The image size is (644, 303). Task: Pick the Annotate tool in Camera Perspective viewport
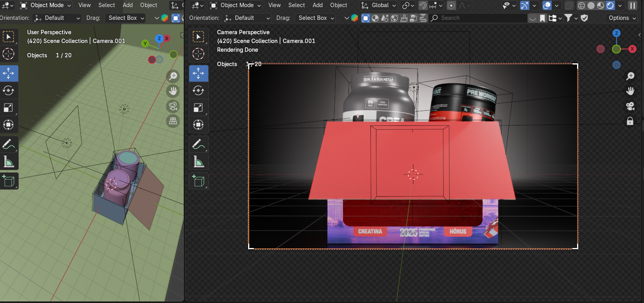tap(198, 144)
